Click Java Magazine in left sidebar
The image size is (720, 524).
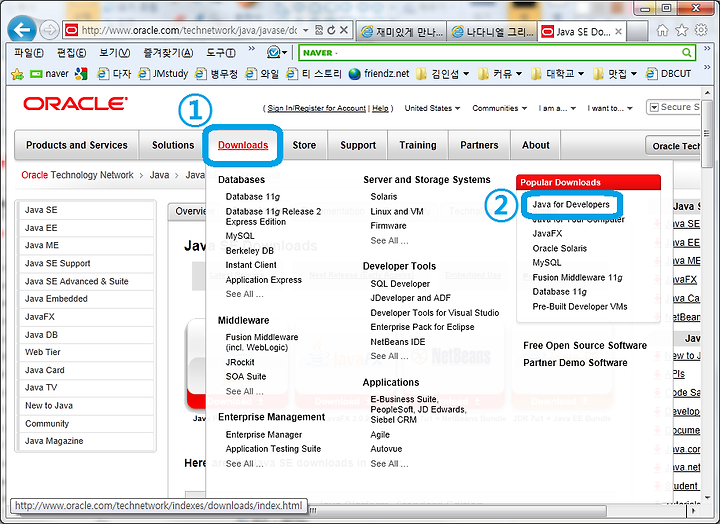86,441
